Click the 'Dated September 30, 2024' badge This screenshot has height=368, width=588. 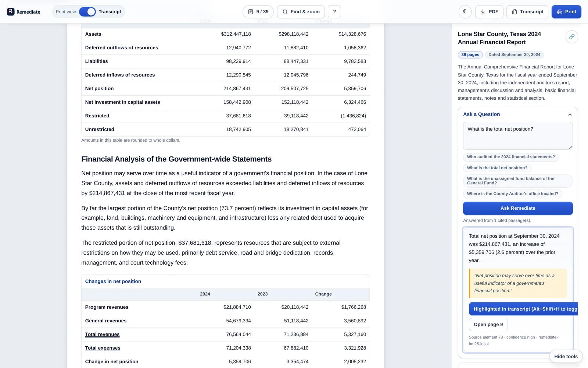point(514,55)
